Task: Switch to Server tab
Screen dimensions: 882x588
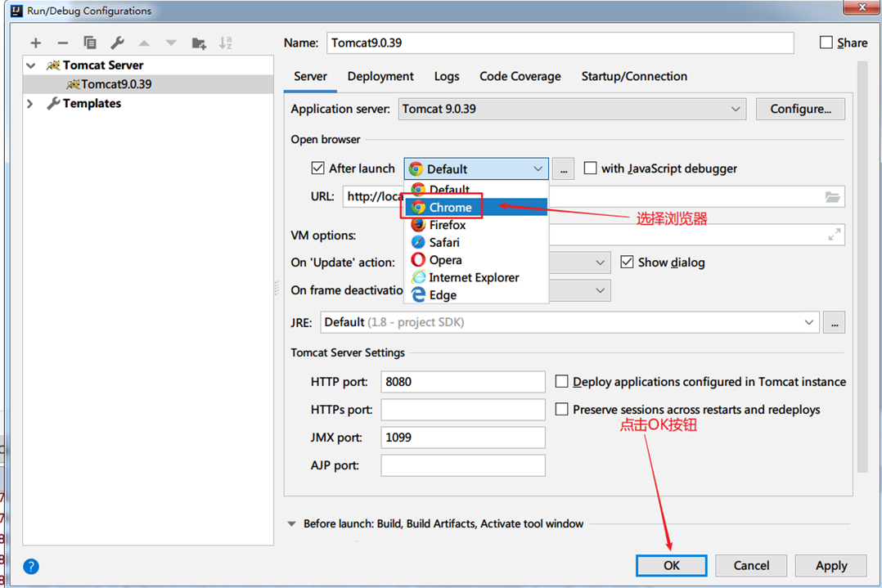Action: click(x=311, y=76)
